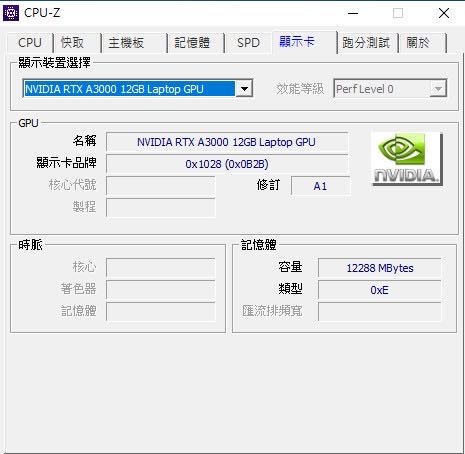Click the 名稱 label
This screenshot has height=454, width=465.
(x=85, y=141)
